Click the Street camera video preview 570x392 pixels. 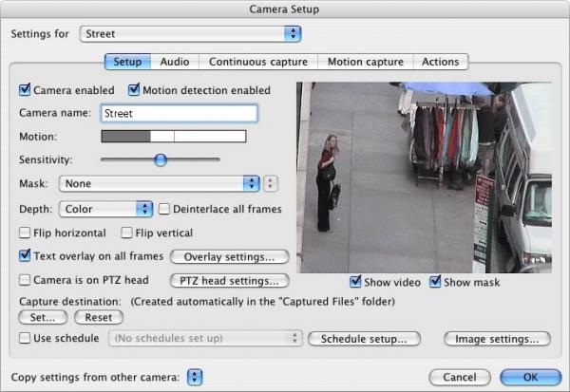(x=425, y=177)
